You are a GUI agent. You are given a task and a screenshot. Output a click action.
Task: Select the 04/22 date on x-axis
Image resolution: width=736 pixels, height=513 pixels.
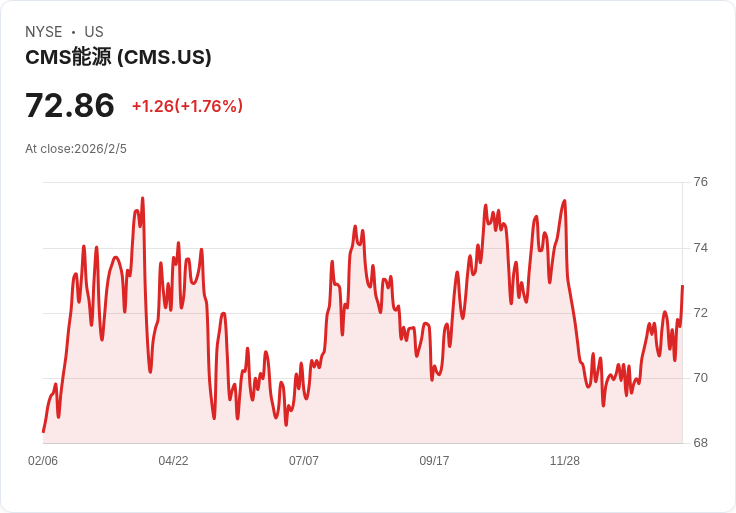click(173, 460)
